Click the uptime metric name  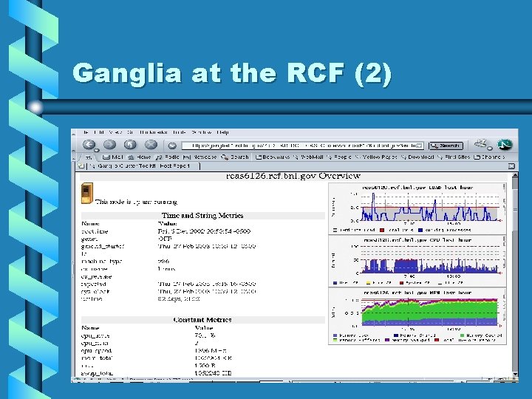92,299
